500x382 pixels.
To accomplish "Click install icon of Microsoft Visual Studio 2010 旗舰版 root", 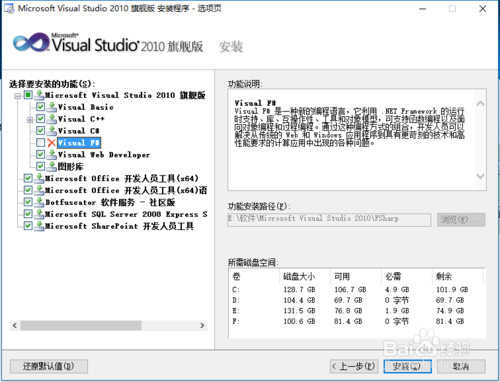I will click(x=39, y=95).
